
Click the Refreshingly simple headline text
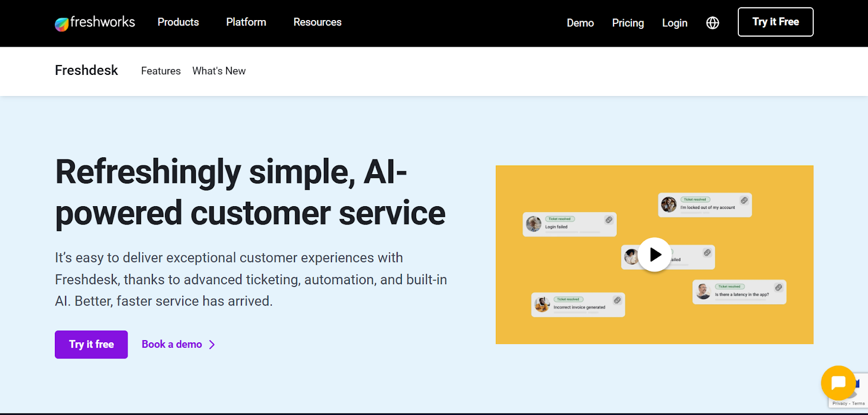coord(250,193)
